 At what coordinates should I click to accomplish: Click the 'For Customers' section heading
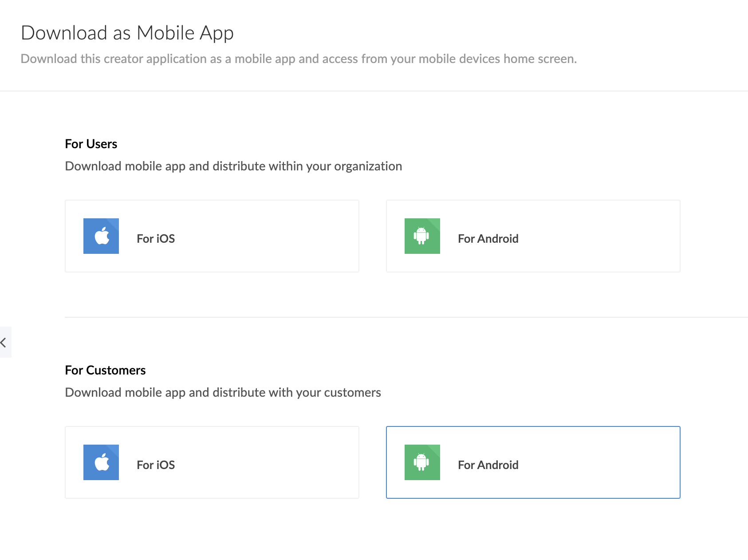point(105,370)
